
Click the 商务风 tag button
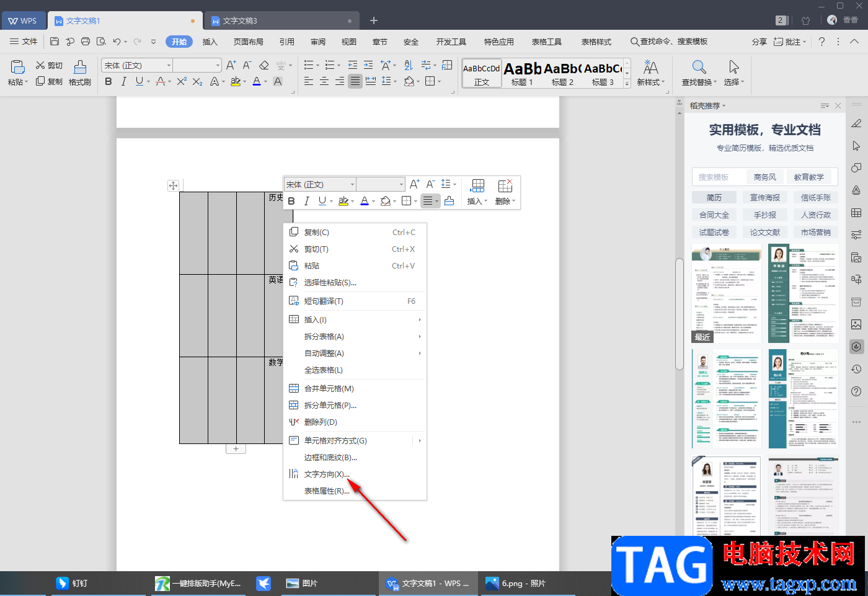pyautogui.click(x=765, y=177)
